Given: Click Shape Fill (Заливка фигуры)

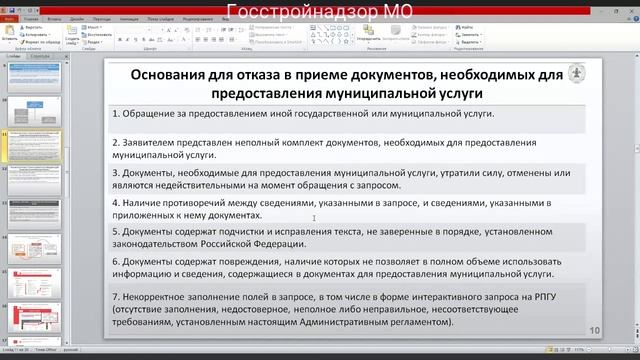Looking at the screenshot, I should [x=430, y=27].
